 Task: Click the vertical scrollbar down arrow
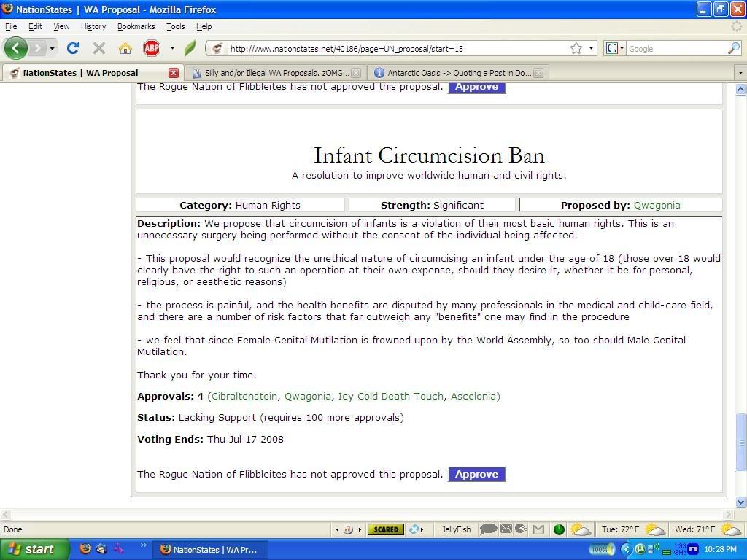click(x=740, y=502)
